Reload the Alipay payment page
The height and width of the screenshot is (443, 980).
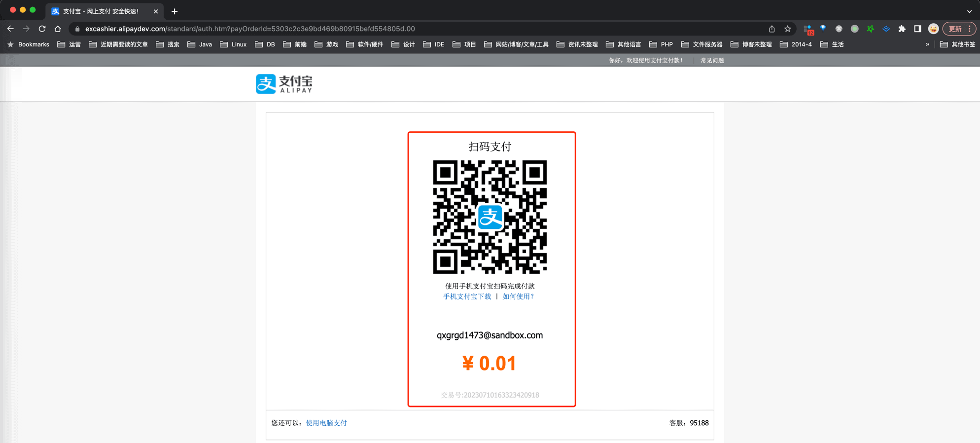(x=42, y=29)
